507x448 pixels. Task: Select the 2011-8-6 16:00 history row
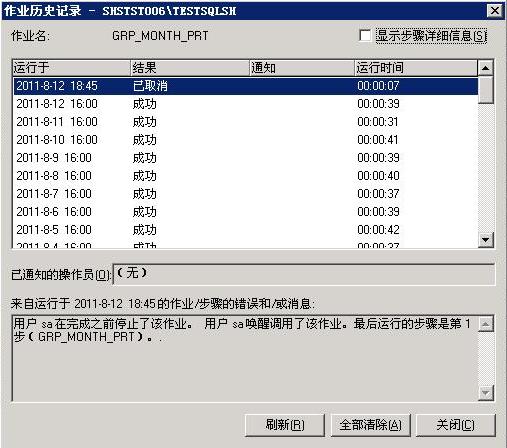click(x=246, y=212)
